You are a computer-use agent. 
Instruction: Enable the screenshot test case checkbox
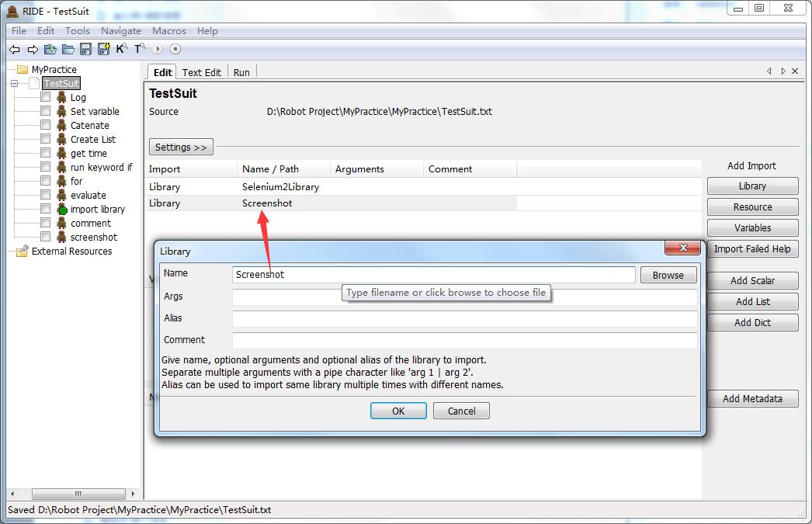click(x=46, y=237)
